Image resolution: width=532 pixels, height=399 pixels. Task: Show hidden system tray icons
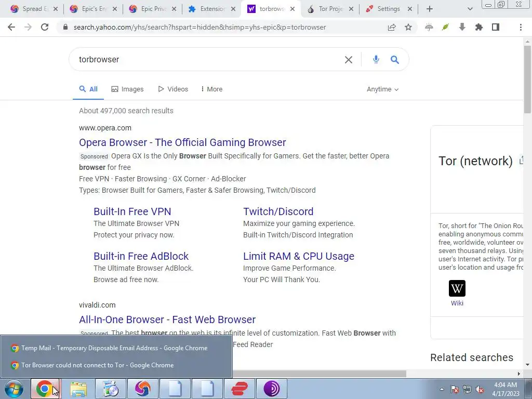tap(442, 389)
